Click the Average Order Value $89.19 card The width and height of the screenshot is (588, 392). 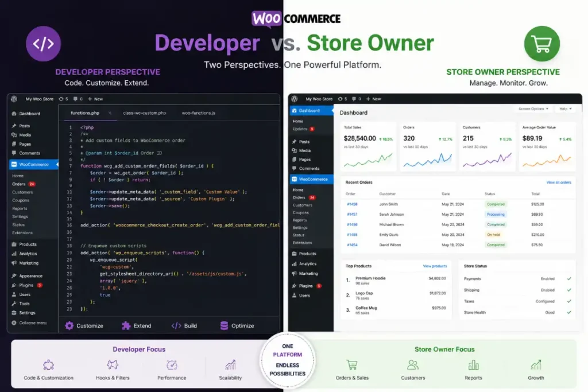547,147
